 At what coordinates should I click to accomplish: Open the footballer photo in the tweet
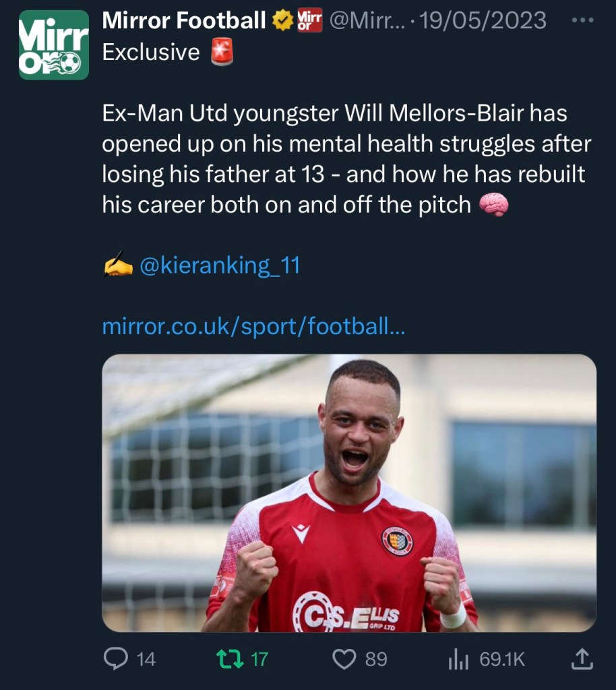click(x=349, y=493)
